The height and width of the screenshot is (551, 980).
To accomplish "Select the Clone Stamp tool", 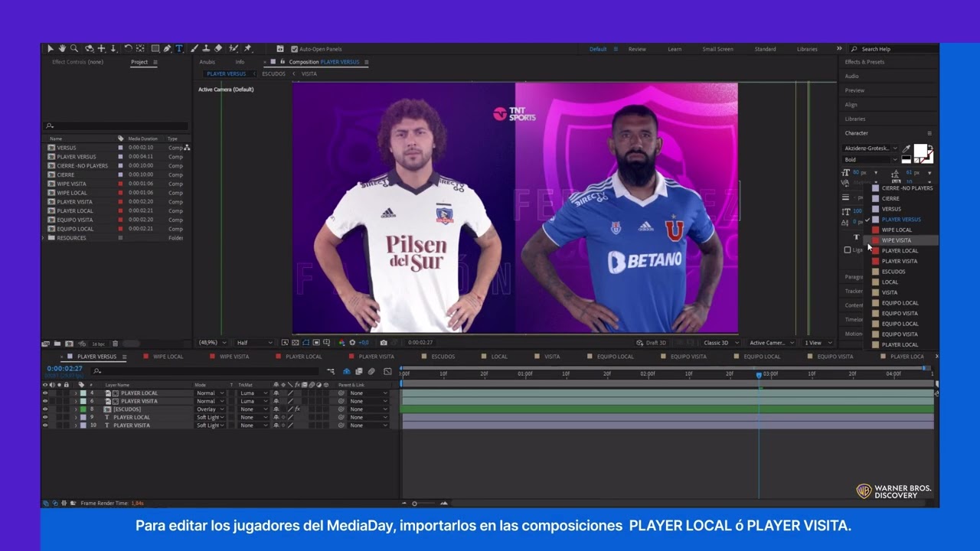I will tap(206, 48).
